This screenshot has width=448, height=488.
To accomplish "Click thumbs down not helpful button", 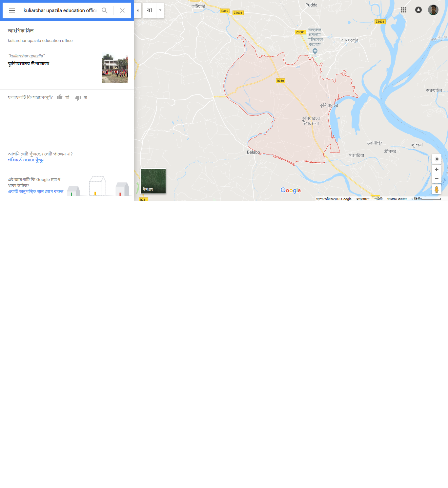I will (78, 97).
